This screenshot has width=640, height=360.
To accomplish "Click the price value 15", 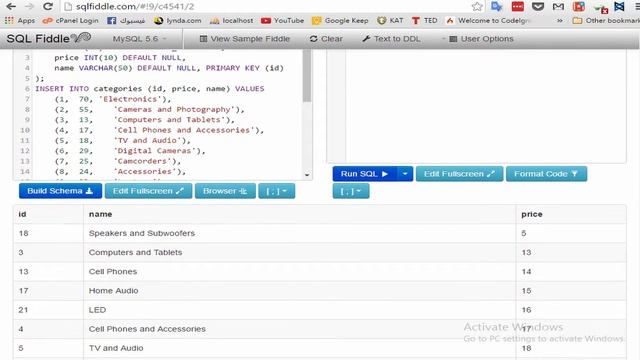I will (526, 291).
